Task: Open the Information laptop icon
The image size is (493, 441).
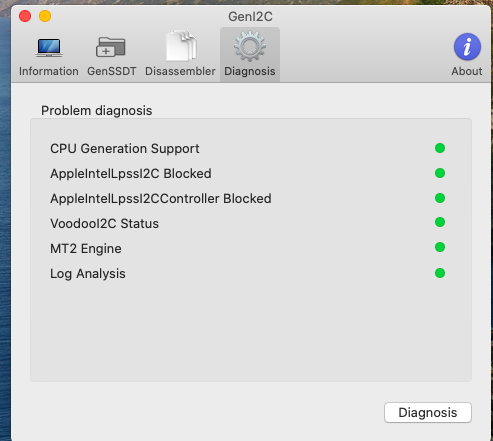Action: [49, 47]
